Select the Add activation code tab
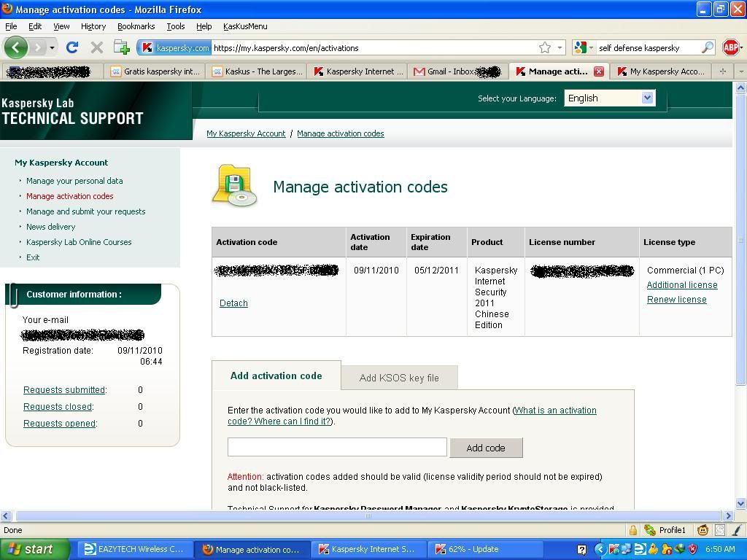The image size is (747, 560). click(276, 376)
